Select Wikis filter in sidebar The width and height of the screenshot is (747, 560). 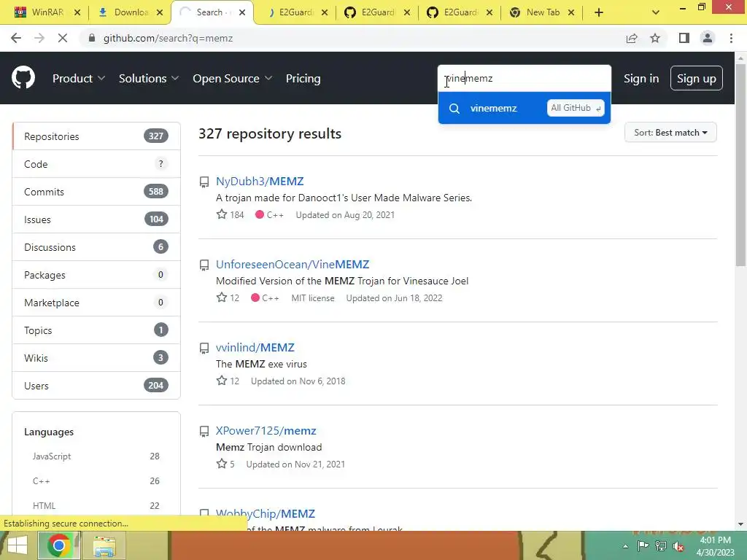(x=96, y=357)
